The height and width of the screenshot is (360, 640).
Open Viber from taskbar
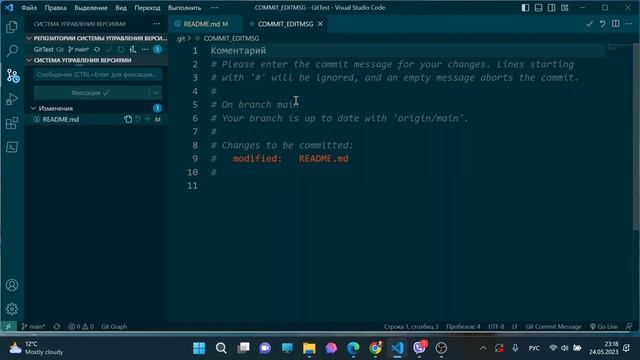coord(419,348)
